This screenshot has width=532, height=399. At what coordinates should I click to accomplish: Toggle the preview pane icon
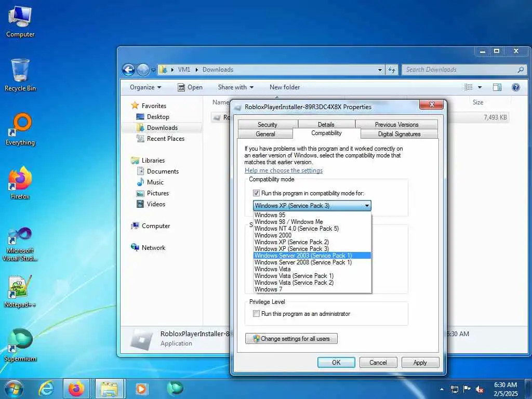click(x=497, y=87)
